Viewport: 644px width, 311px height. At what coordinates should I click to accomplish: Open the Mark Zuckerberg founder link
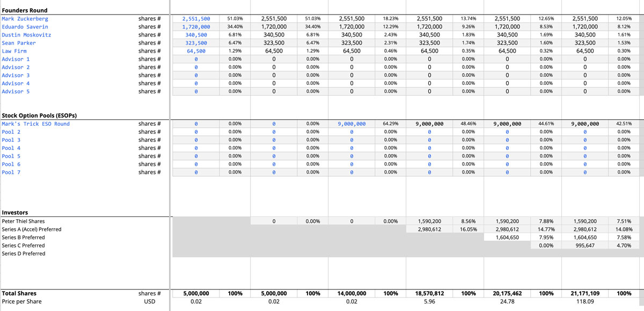(x=25, y=18)
